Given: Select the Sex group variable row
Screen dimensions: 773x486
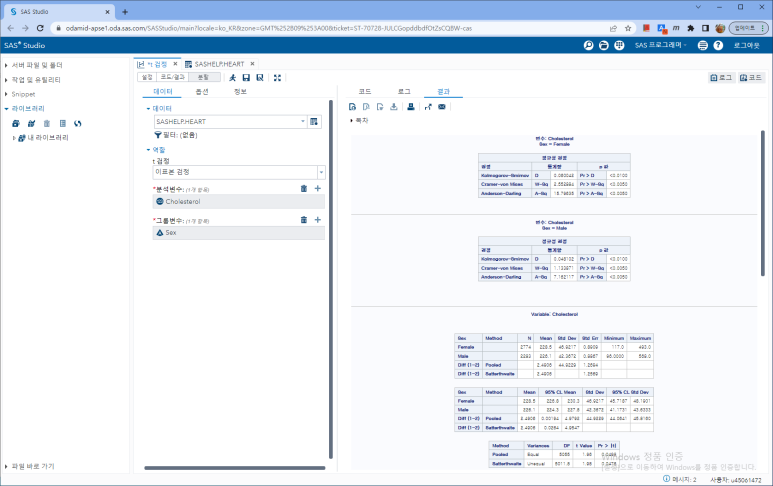Looking at the screenshot, I should [x=239, y=233].
